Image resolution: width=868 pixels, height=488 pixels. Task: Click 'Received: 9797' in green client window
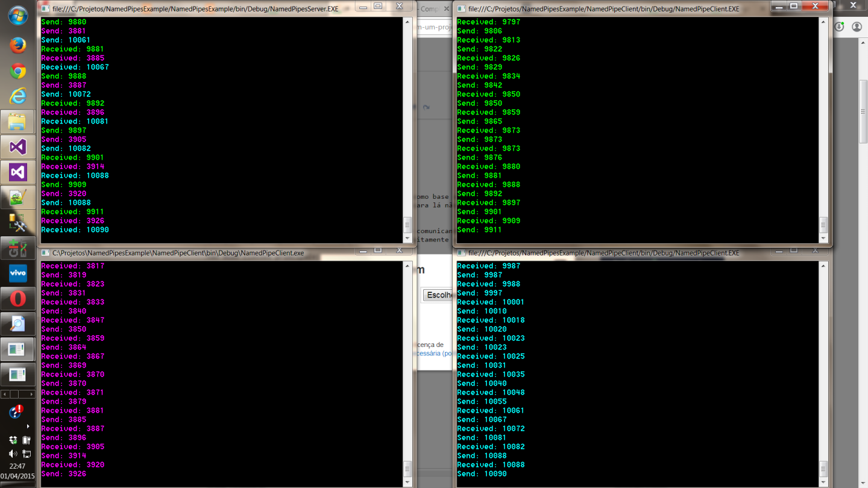[x=488, y=22]
